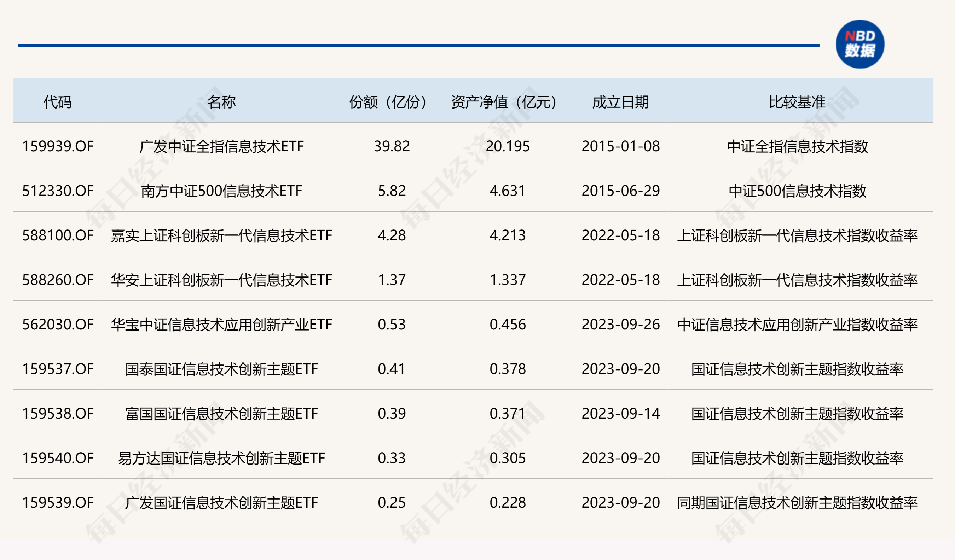The image size is (955, 560).
Task: Click fund code 159539.OF
Action: [58, 502]
